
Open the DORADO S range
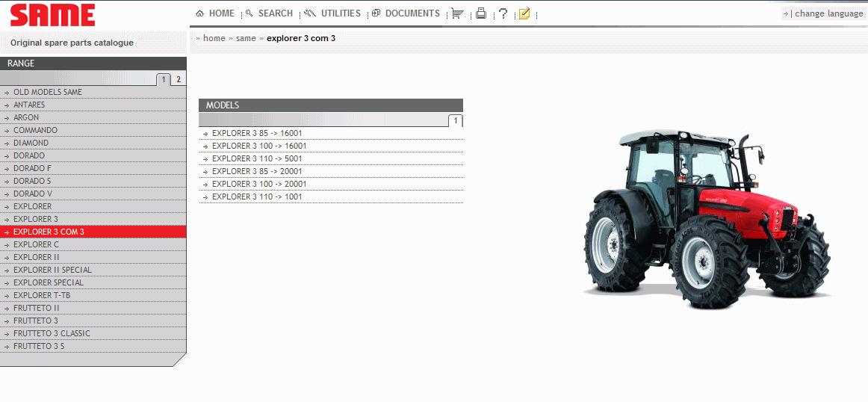click(93, 181)
